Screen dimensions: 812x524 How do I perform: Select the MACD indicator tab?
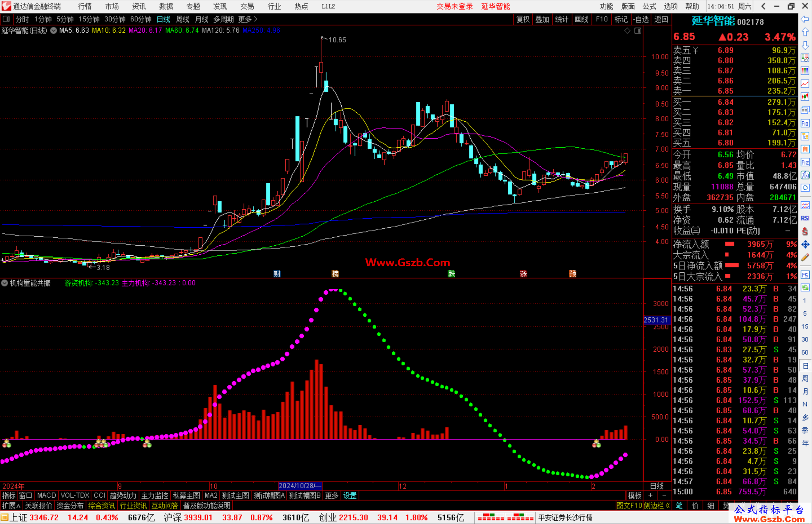pyautogui.click(x=46, y=495)
